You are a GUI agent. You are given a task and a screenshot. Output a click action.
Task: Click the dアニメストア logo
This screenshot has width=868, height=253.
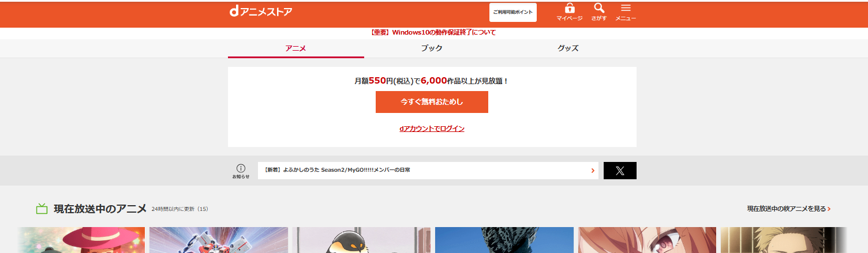260,12
